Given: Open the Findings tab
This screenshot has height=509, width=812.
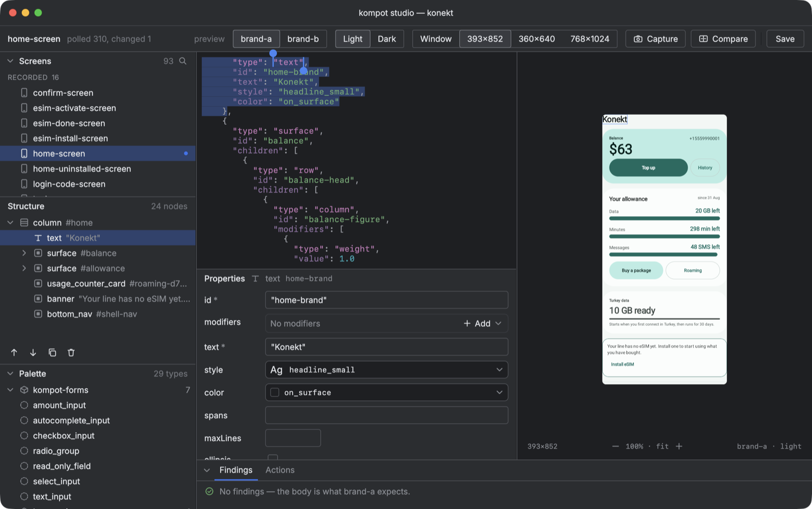Looking at the screenshot, I should 236,470.
